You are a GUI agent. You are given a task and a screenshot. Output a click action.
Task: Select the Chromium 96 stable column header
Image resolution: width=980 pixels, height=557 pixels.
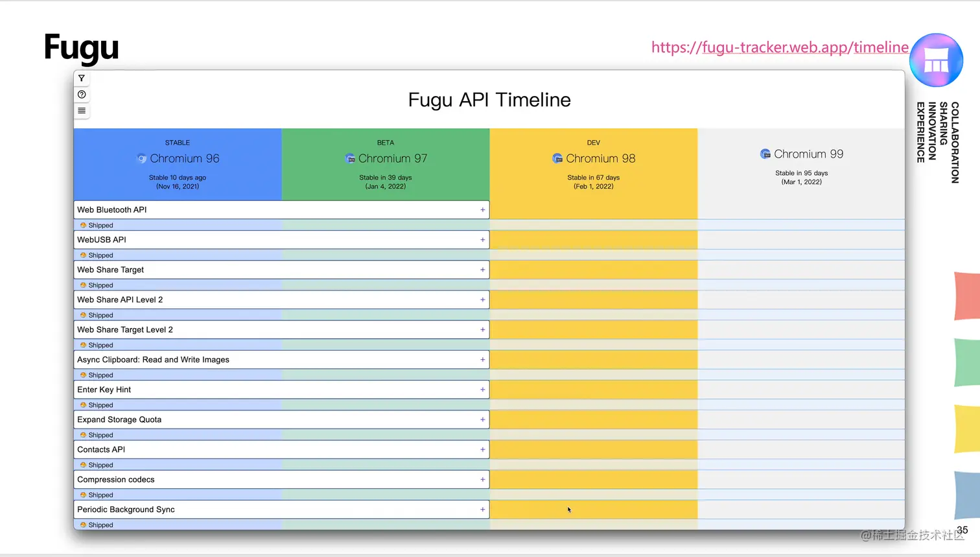pos(178,164)
